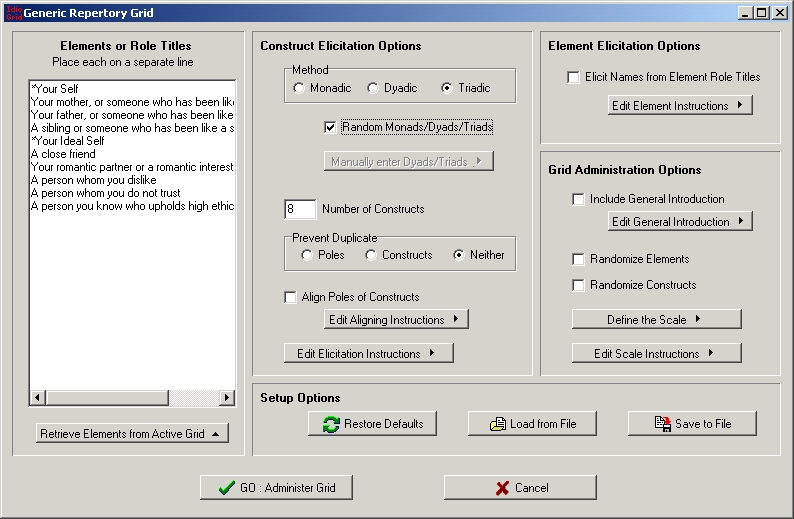Click the red X Cancel icon
The width and height of the screenshot is (794, 519).
point(502,488)
